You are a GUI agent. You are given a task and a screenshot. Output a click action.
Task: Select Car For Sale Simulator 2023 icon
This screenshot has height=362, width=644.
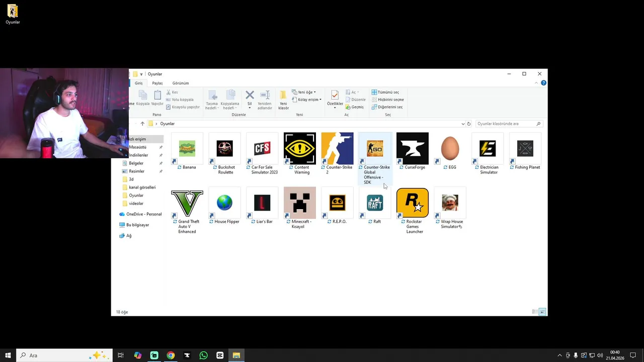coord(262,148)
